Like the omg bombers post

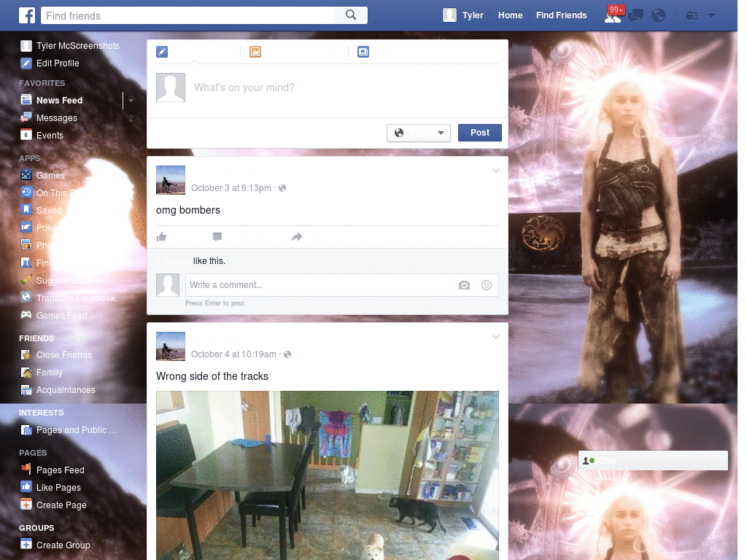coord(162,237)
